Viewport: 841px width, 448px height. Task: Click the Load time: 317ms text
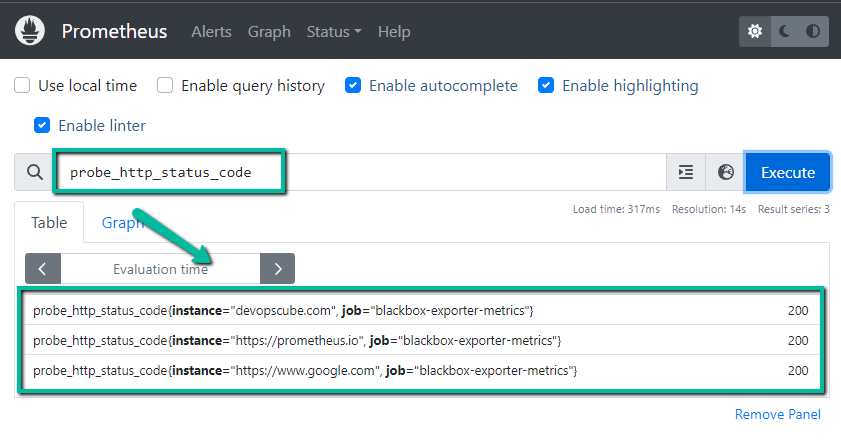pyautogui.click(x=616, y=209)
